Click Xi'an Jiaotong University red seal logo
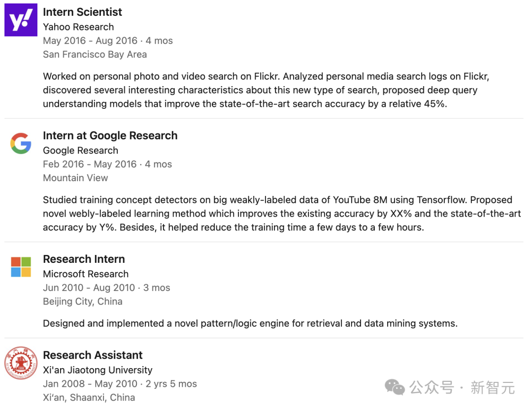The image size is (532, 409). [x=21, y=363]
